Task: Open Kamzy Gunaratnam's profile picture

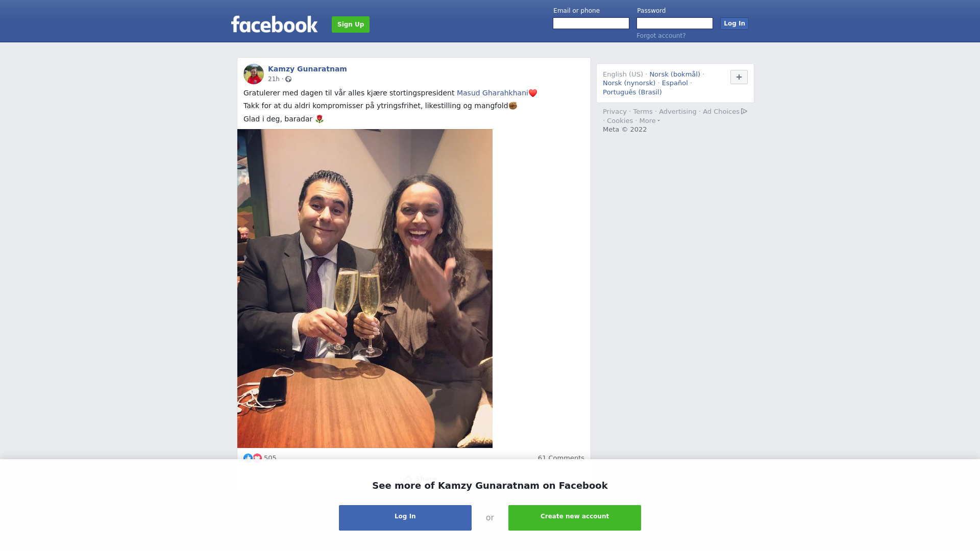Action: (253, 74)
